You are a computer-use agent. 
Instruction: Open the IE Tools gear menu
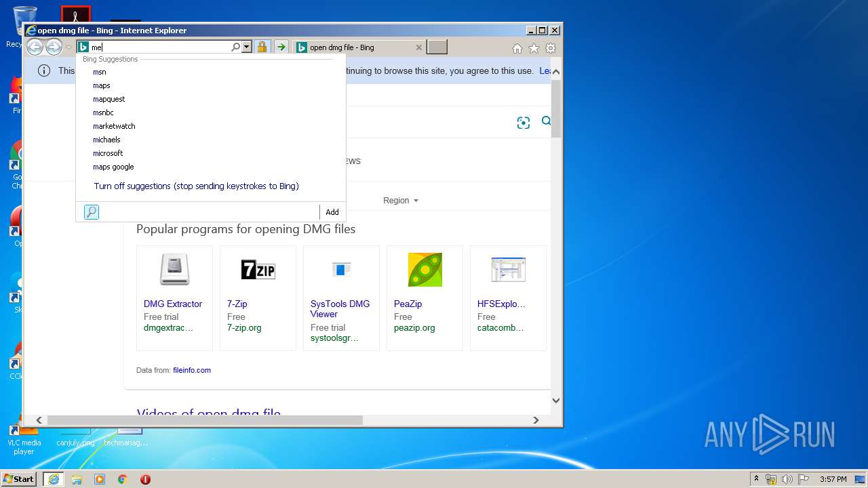click(551, 48)
